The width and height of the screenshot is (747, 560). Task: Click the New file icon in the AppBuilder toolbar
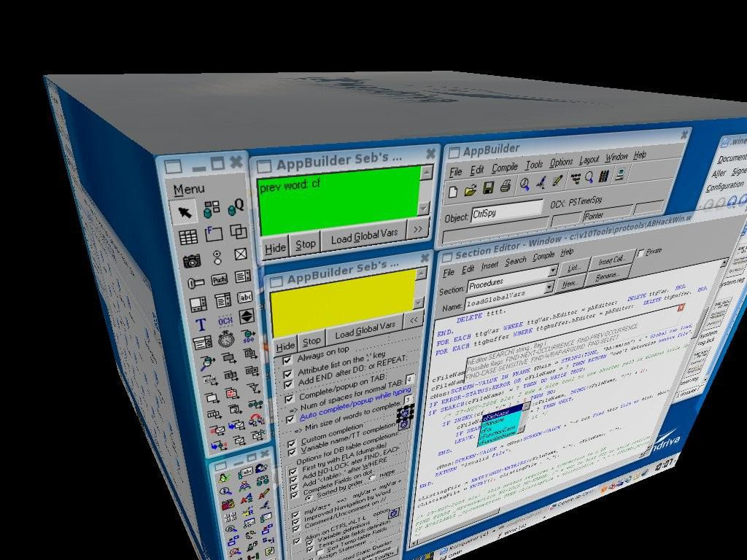point(453,191)
